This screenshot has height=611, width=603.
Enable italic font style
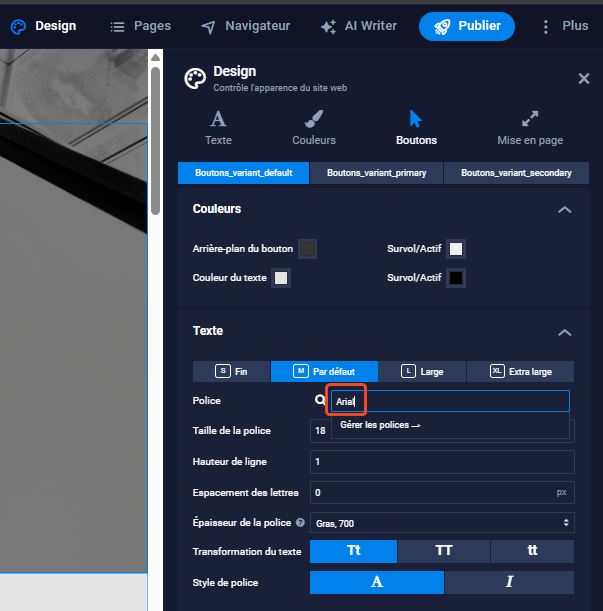pyautogui.click(x=509, y=582)
